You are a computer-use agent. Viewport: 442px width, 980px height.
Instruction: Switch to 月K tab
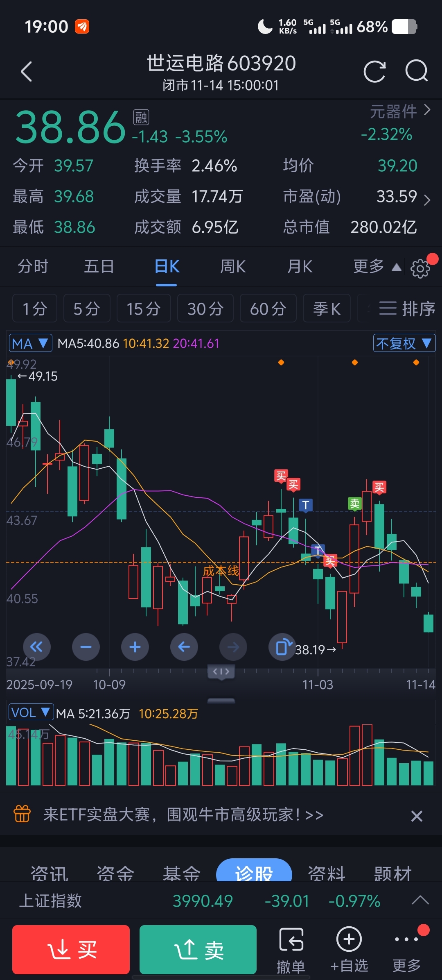[300, 267]
